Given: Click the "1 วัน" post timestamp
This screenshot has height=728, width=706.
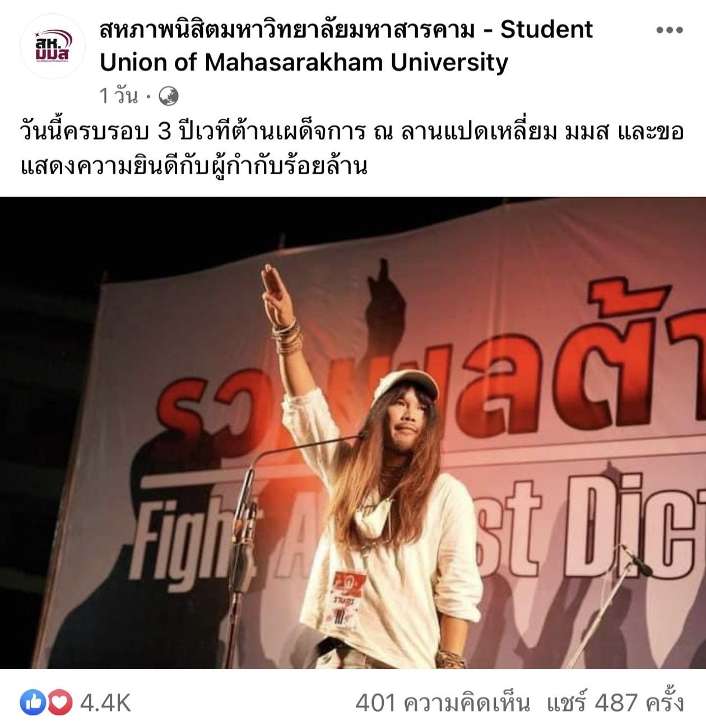Looking at the screenshot, I should (x=118, y=97).
